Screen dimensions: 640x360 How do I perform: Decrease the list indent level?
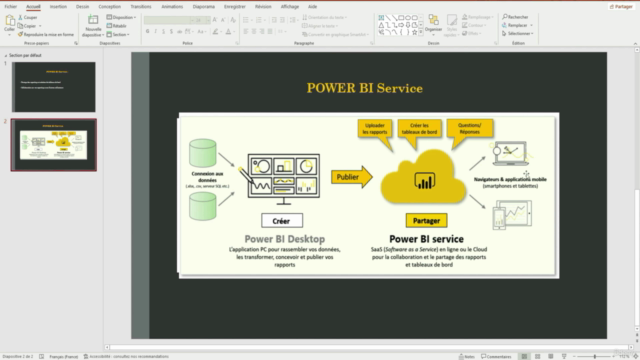274,20
